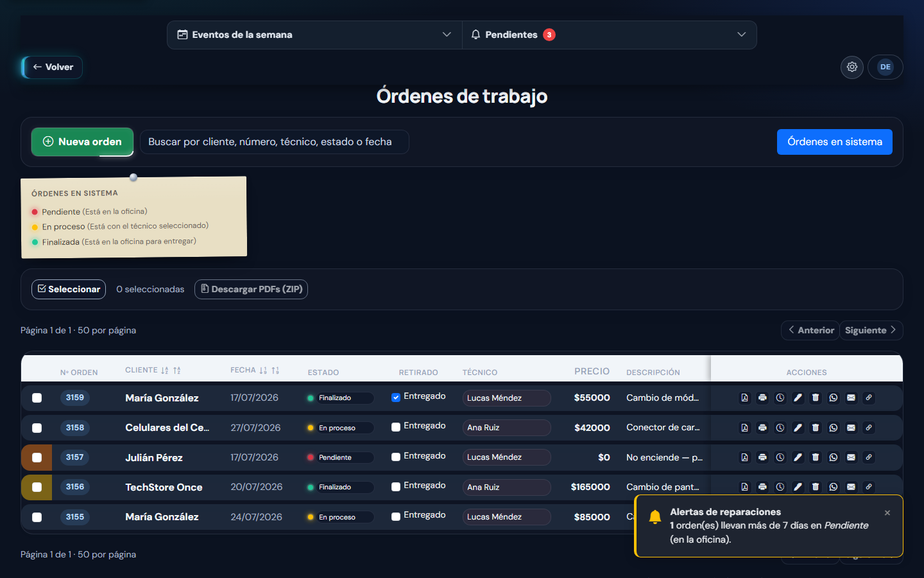
Task: Send order 3156 via WhatsApp
Action: [834, 487]
